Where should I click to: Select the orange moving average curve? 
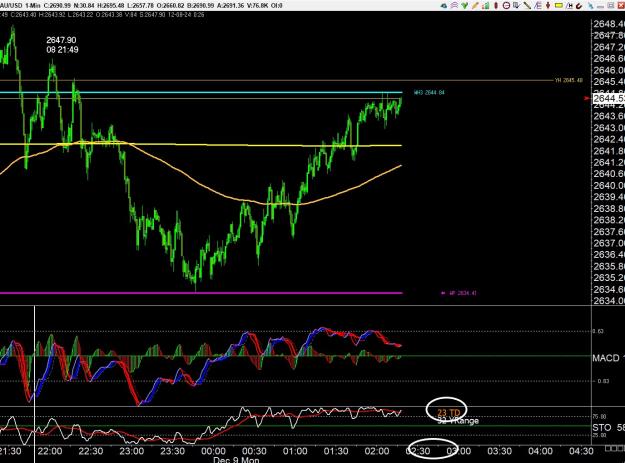click(199, 187)
